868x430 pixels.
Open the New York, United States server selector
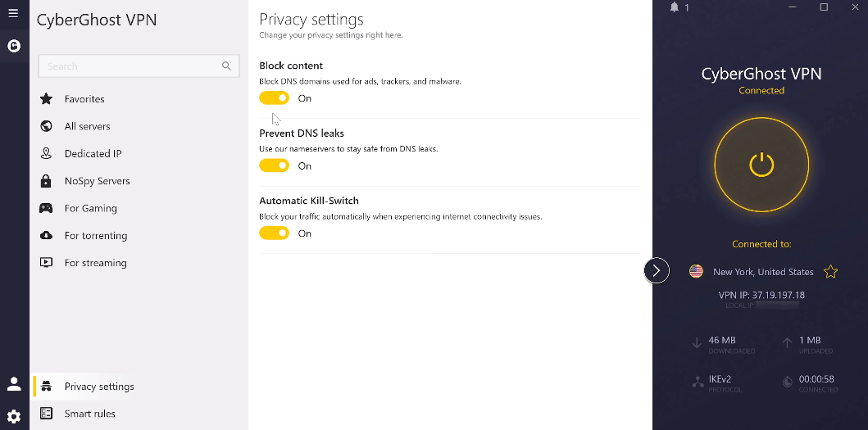coord(762,272)
